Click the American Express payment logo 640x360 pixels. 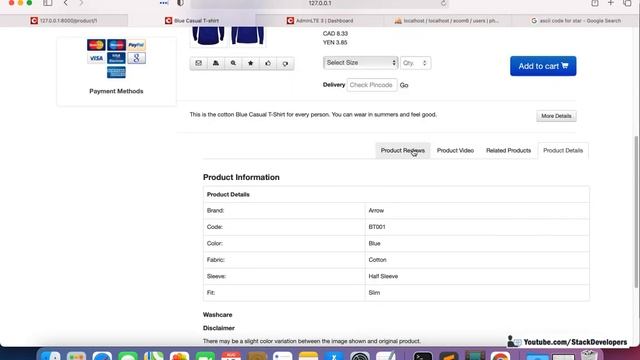point(116,72)
